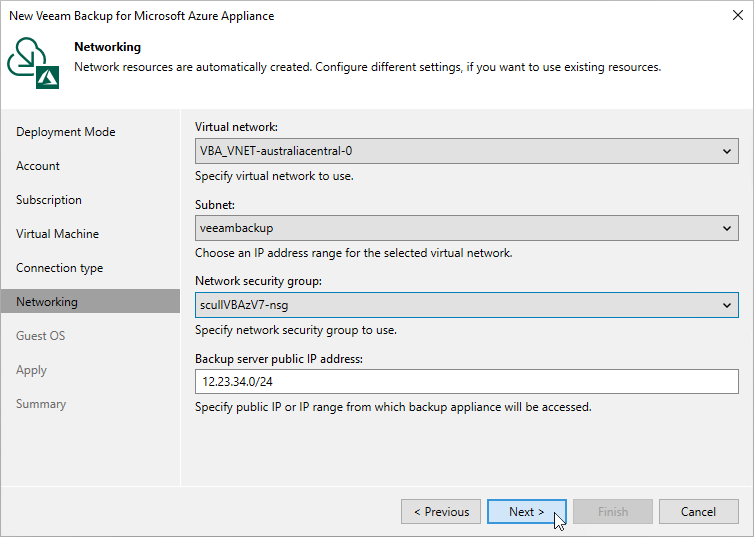Click the 'Networking' page heading
Viewport: 754px width, 537px height.
pos(108,47)
